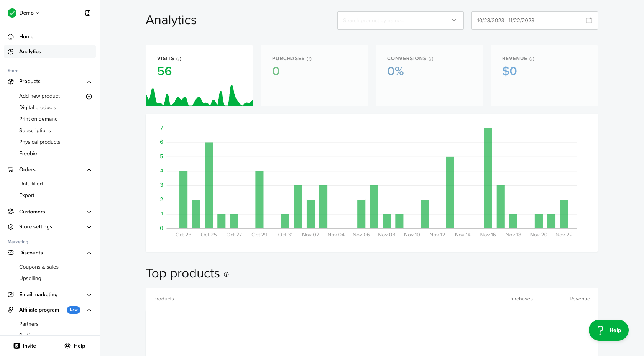Select Coupons & sales under Discounts
The image size is (644, 356).
tap(39, 267)
